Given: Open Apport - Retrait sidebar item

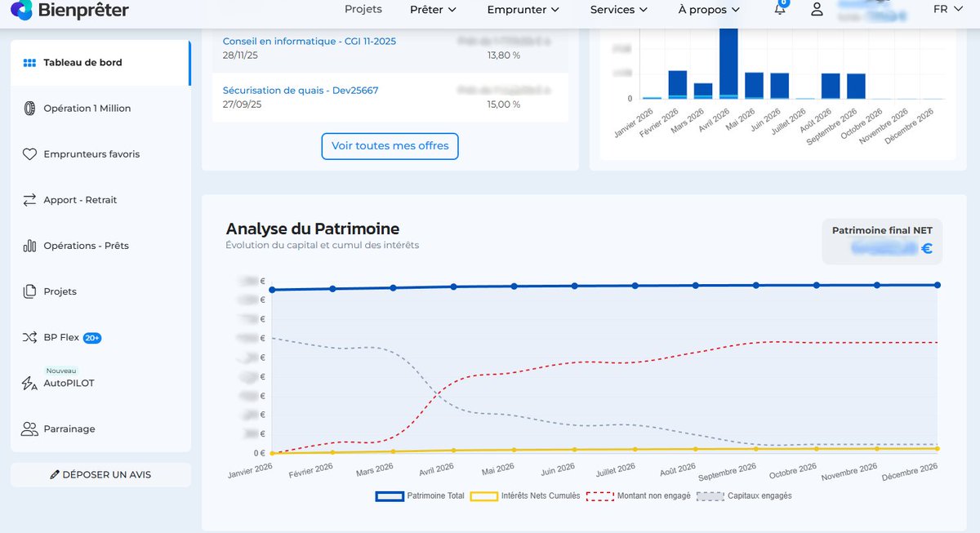Looking at the screenshot, I should tap(100, 200).
